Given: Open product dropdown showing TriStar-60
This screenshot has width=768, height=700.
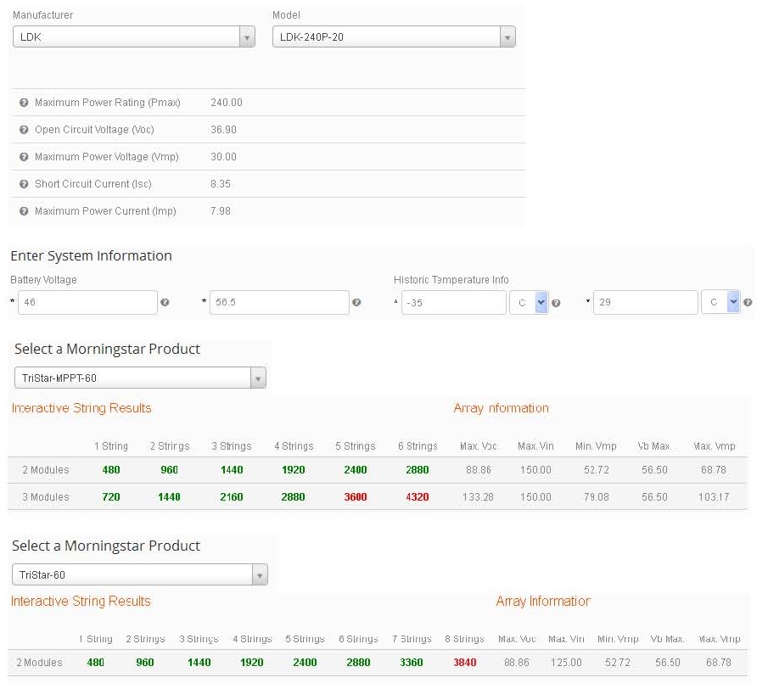Looking at the screenshot, I should pos(139,574).
